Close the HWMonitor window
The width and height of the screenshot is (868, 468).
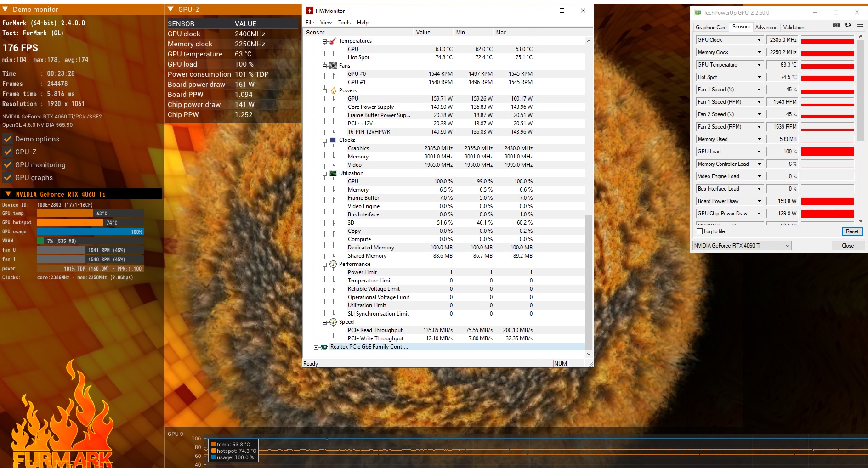point(583,11)
